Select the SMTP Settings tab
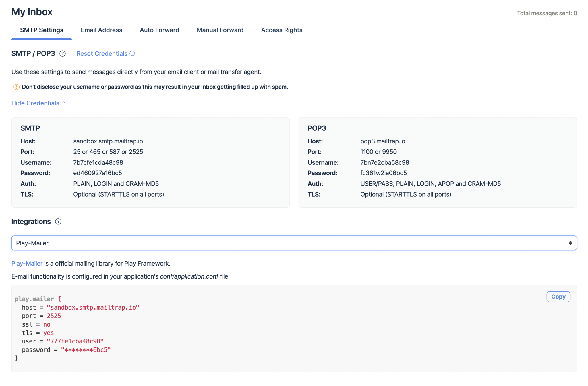This screenshot has width=588, height=386. 42,30
